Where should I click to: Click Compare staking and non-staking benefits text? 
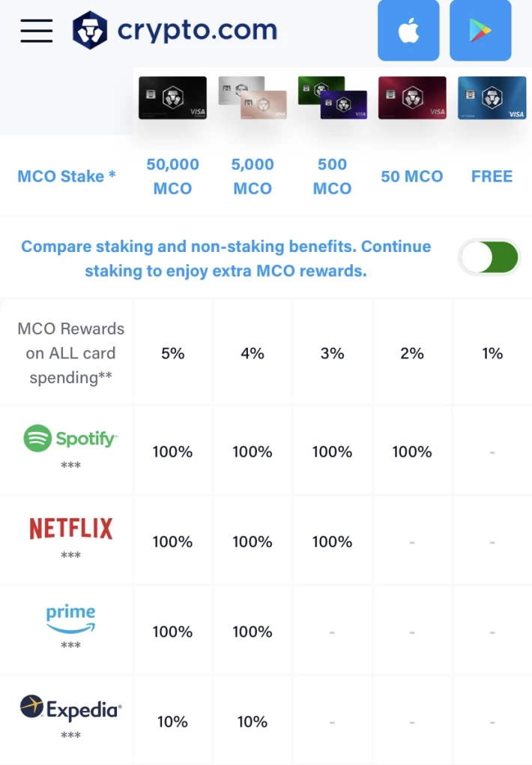point(226,258)
